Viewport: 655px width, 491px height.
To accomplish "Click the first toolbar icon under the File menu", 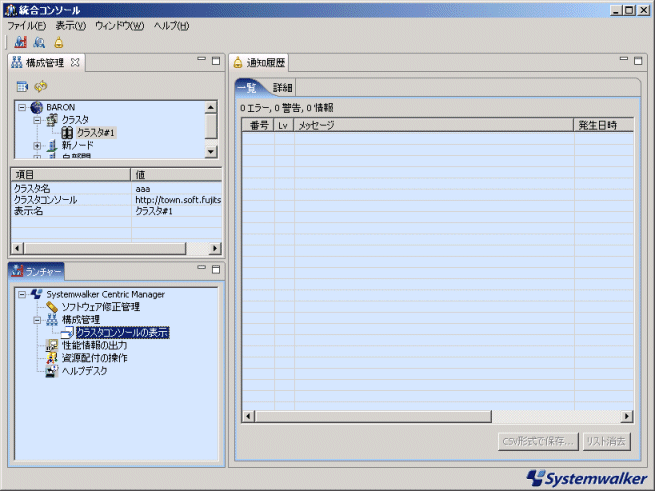I will (x=20, y=42).
